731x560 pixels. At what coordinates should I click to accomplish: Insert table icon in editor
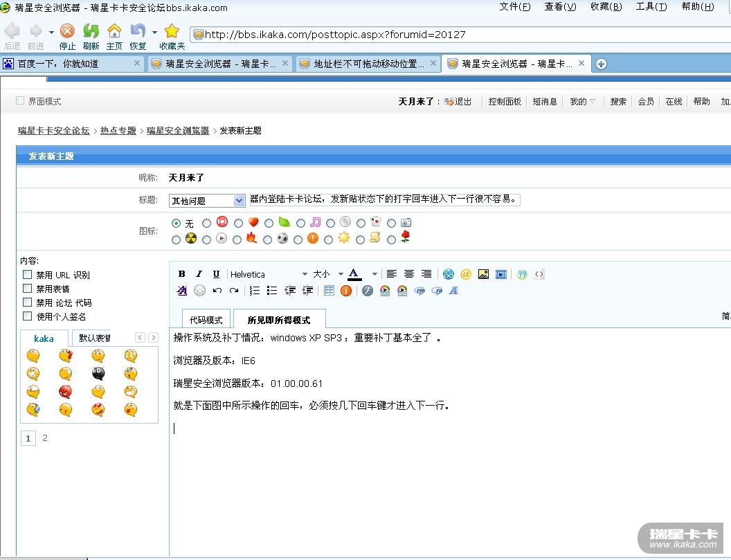pyautogui.click(x=329, y=291)
